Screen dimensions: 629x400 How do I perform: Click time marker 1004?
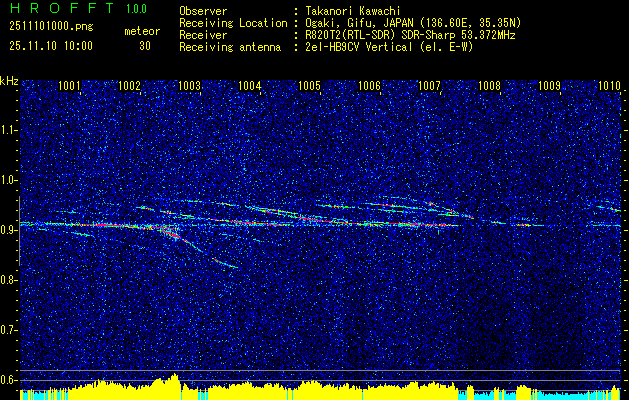coord(249,85)
